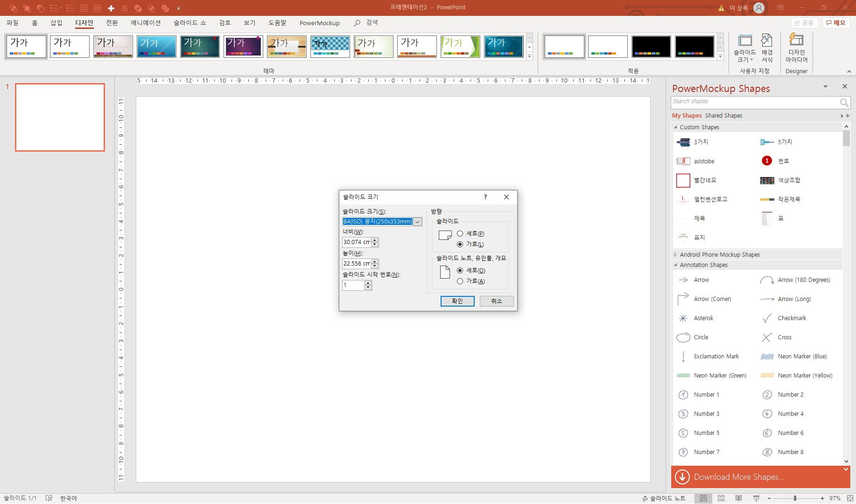
Task: Click the 메모 comments button
Action: 836,23
